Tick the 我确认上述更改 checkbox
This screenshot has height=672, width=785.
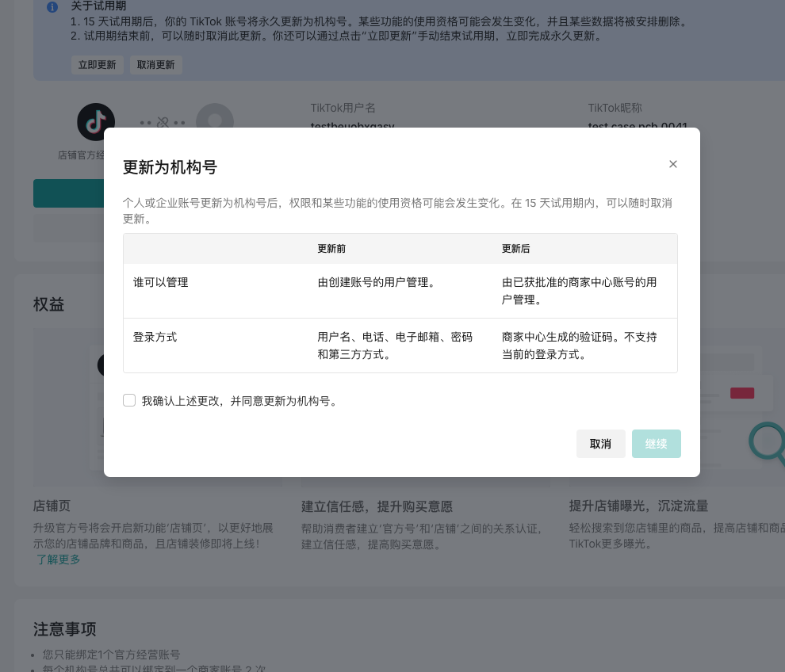tap(129, 400)
